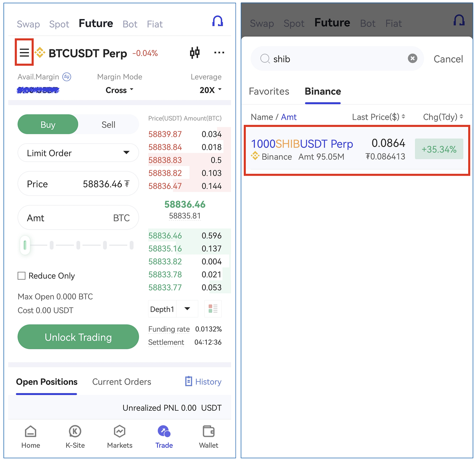The width and height of the screenshot is (476, 462).
Task: Switch to the Sell toggle
Action: point(108,124)
